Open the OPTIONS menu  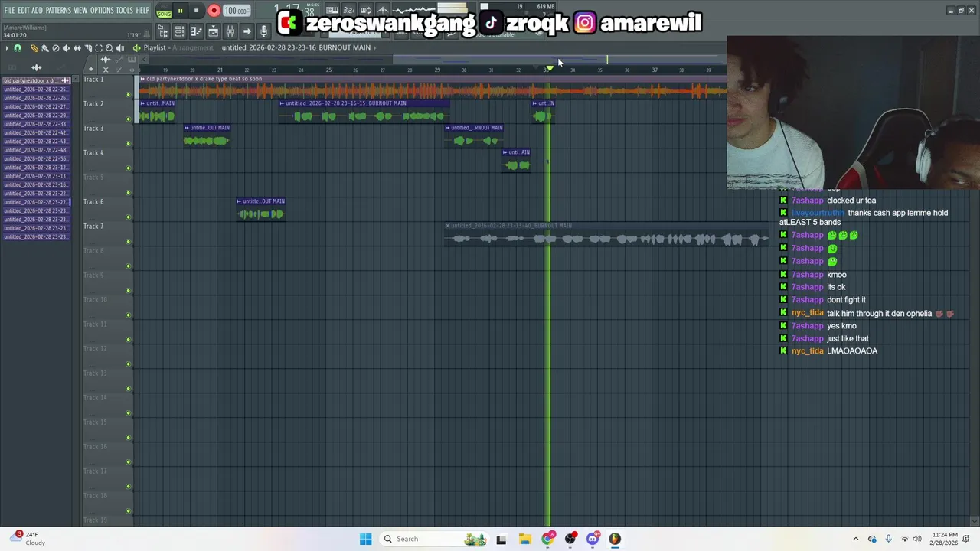coord(102,10)
